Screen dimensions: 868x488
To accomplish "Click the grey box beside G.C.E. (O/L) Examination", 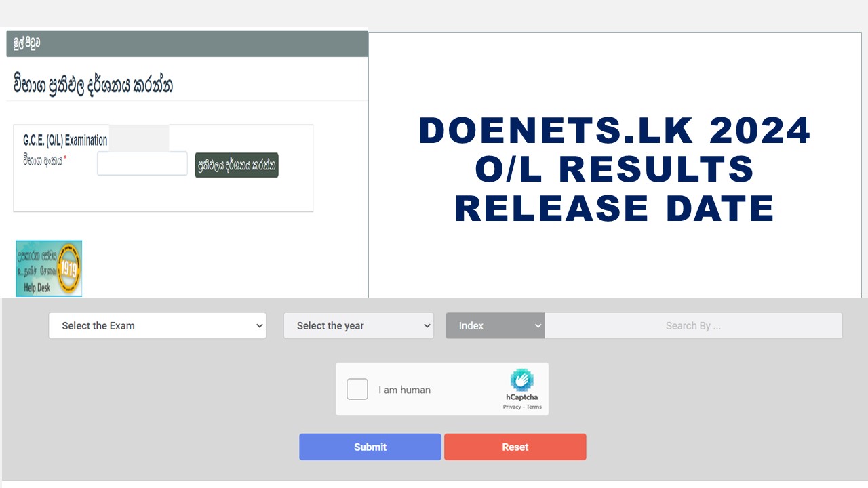I will click(x=140, y=138).
